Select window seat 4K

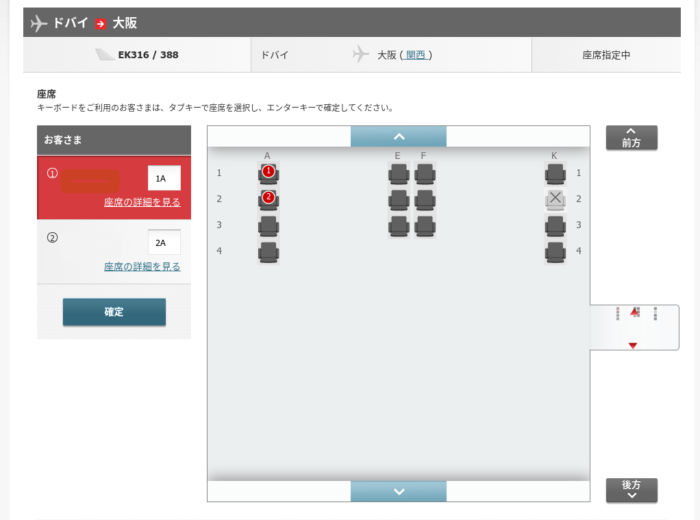(x=555, y=252)
